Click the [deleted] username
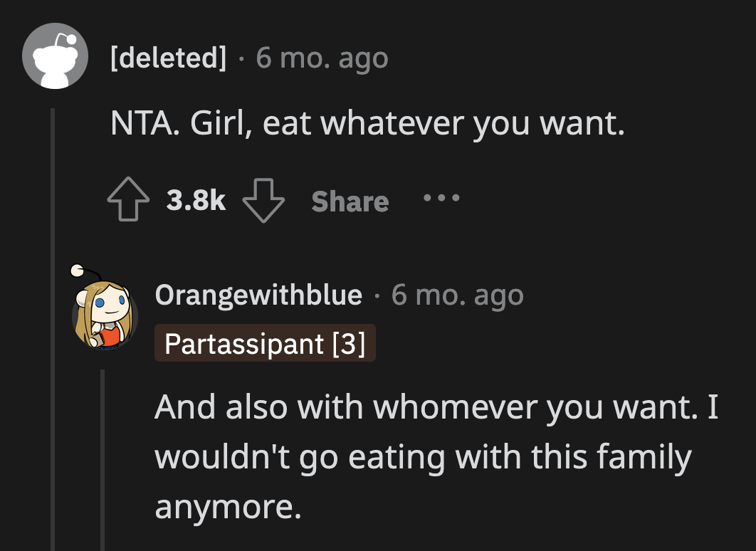756x551 pixels. [168, 58]
